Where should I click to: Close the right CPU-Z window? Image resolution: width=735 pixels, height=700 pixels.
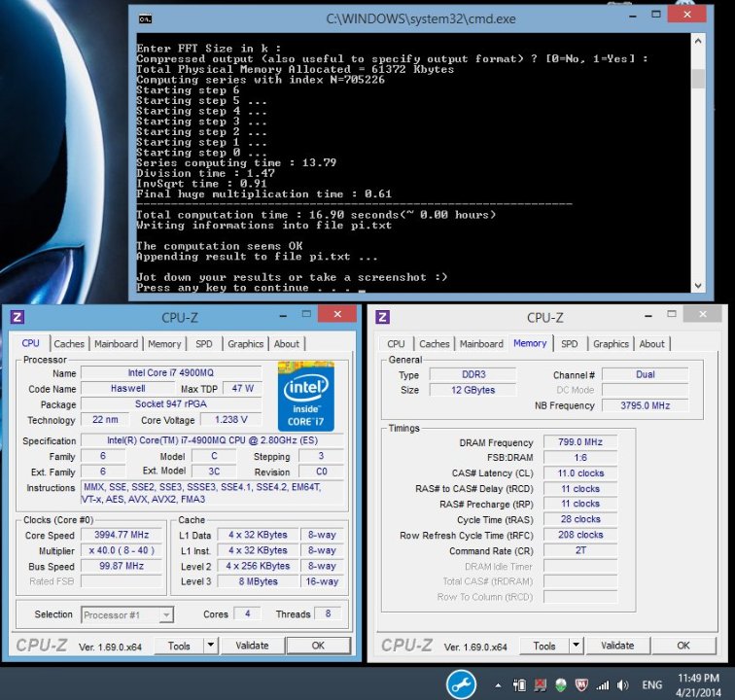702,314
